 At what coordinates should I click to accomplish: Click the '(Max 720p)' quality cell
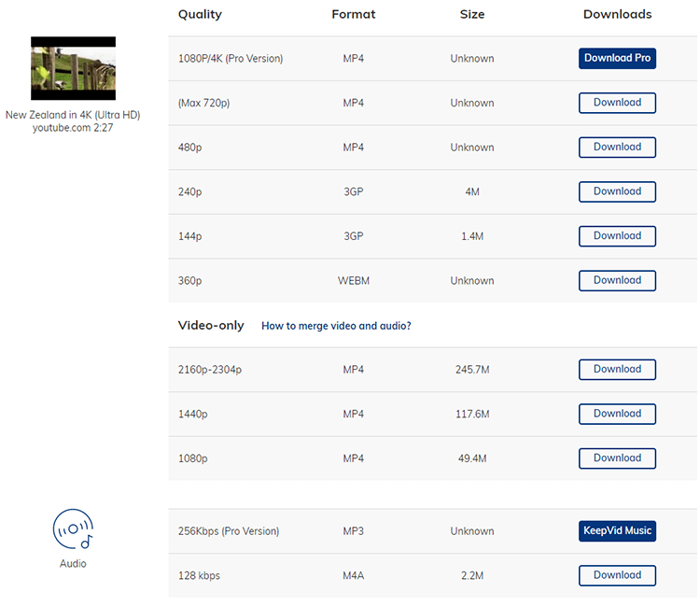coord(204,103)
